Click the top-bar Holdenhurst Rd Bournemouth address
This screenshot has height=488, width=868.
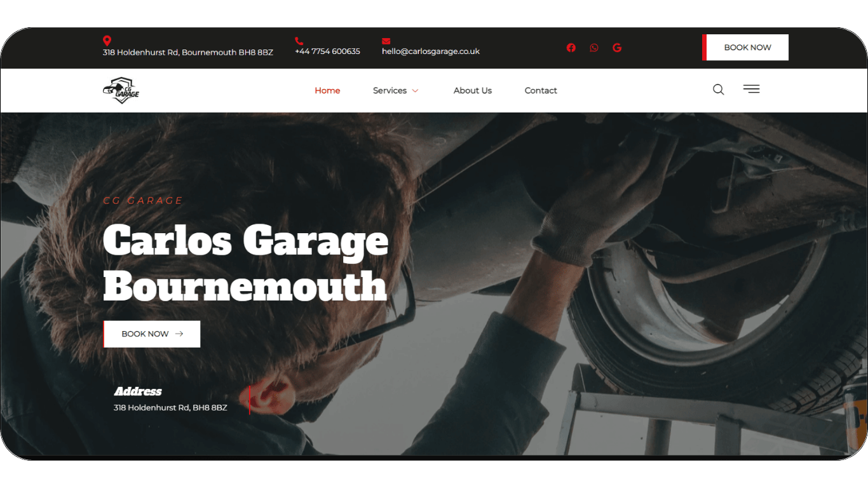(187, 53)
